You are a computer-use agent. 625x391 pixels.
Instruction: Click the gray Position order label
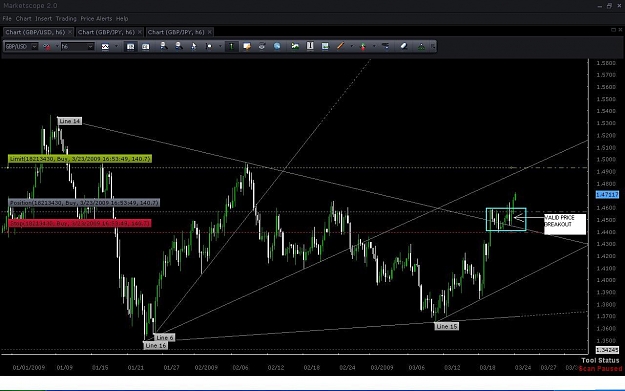84,203
